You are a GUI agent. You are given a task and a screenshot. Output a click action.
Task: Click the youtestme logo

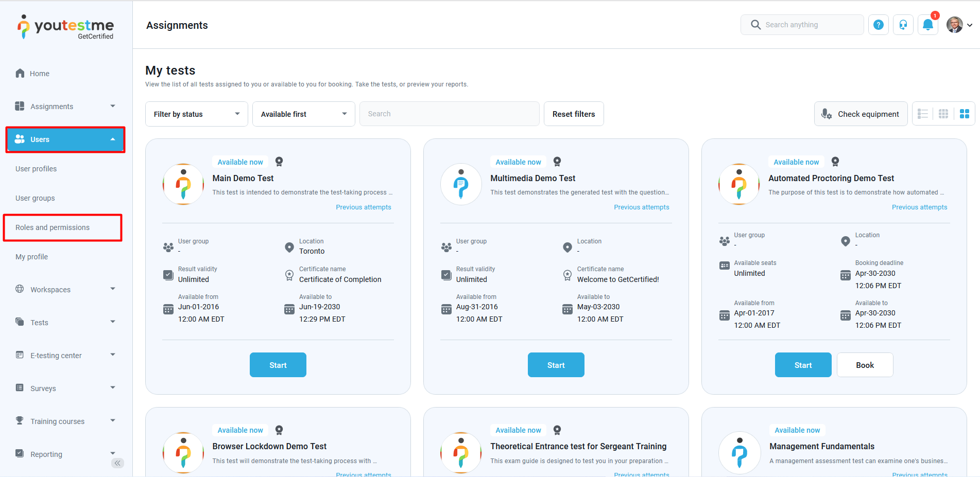(x=66, y=27)
